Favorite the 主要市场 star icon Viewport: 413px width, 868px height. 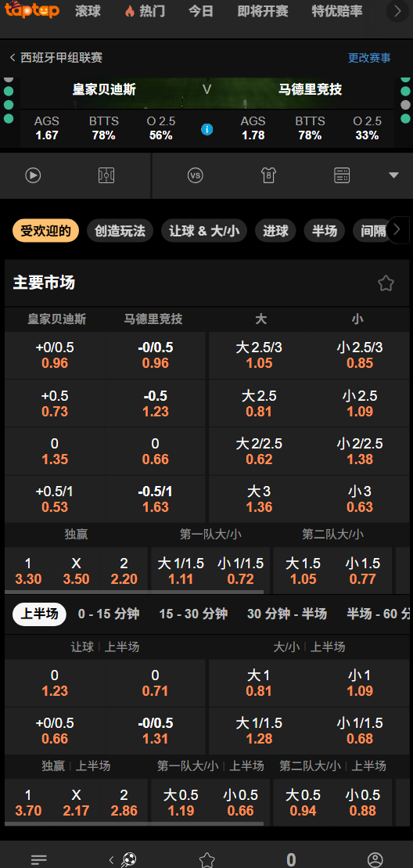pyautogui.click(x=386, y=283)
